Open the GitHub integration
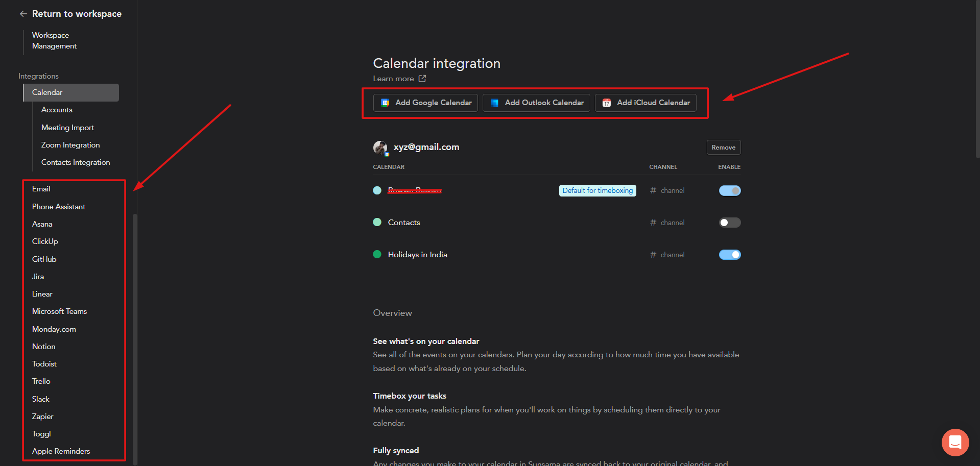The width and height of the screenshot is (980, 466). click(x=44, y=259)
